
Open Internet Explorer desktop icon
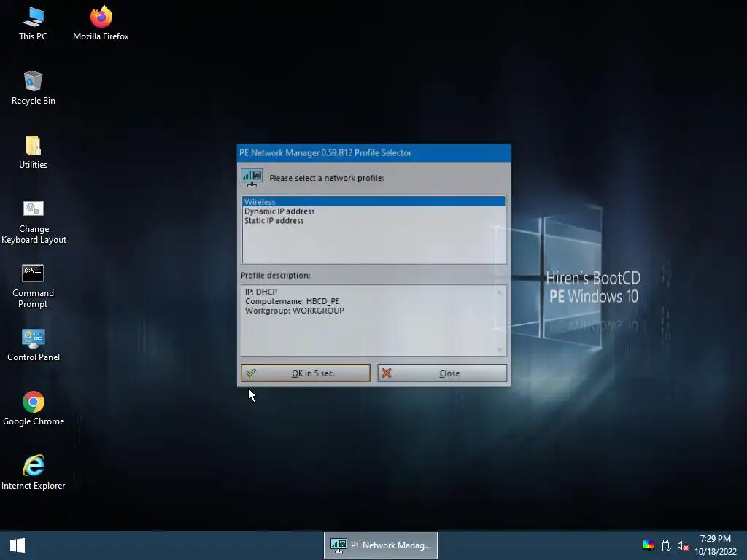click(34, 473)
